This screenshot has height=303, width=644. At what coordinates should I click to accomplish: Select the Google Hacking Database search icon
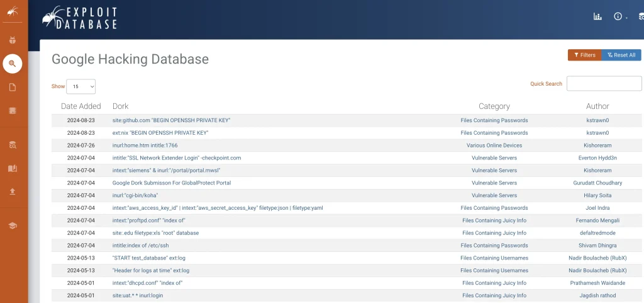[x=12, y=64]
